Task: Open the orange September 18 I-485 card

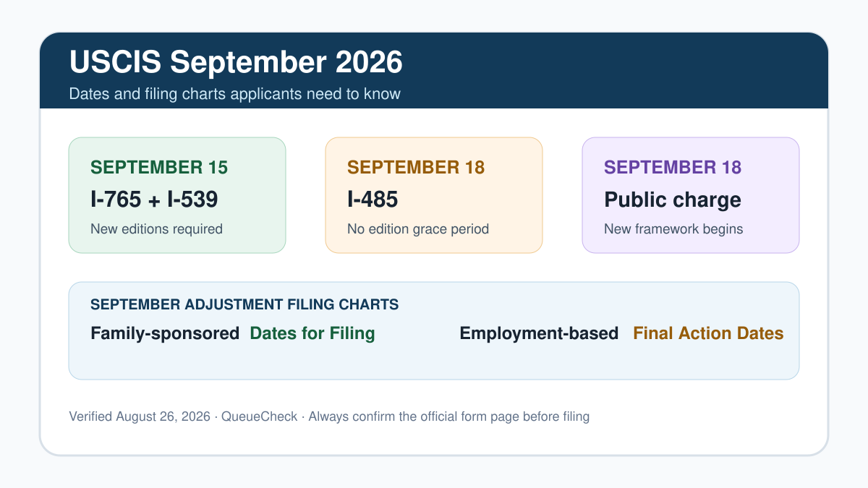Action: [x=434, y=195]
